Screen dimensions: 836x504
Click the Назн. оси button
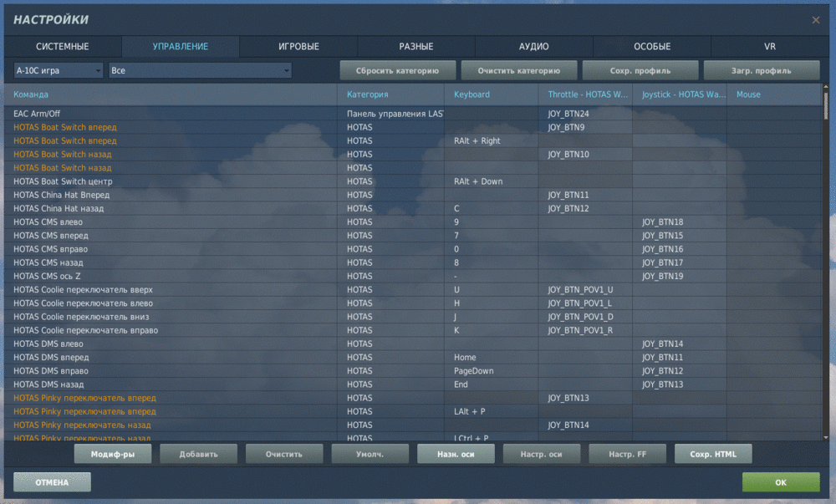coord(456,454)
